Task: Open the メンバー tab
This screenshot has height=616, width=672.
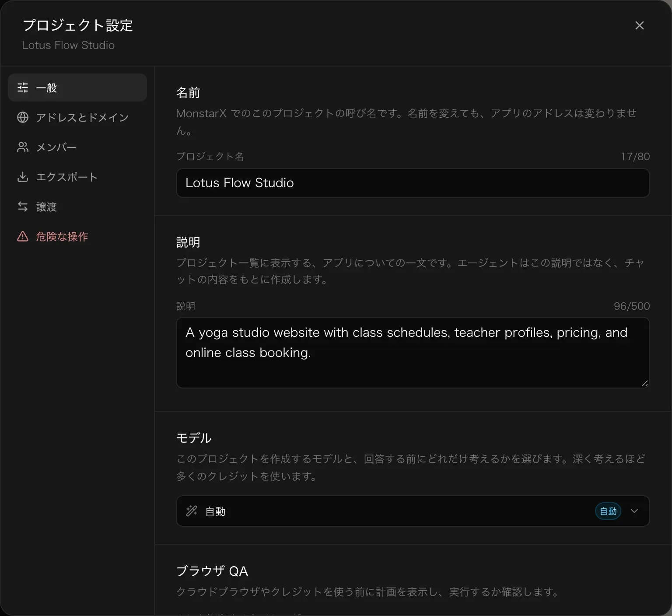Action: (77, 147)
